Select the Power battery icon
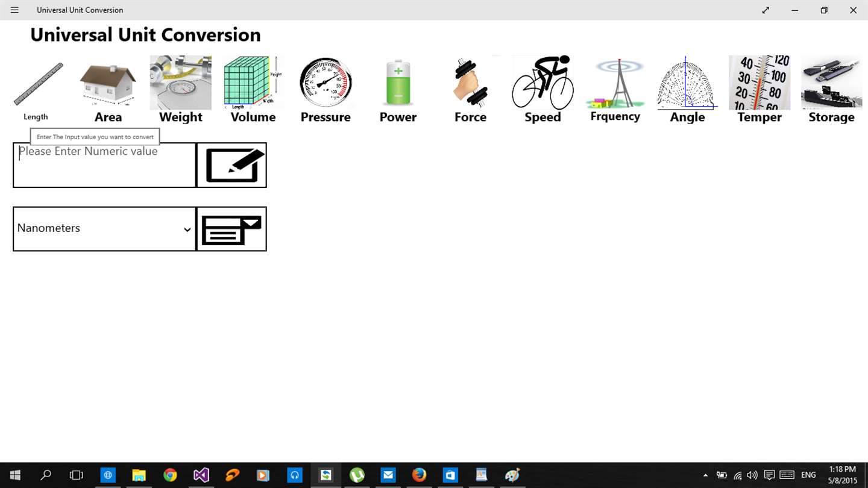Screen dimensions: 868x488 point(398,83)
